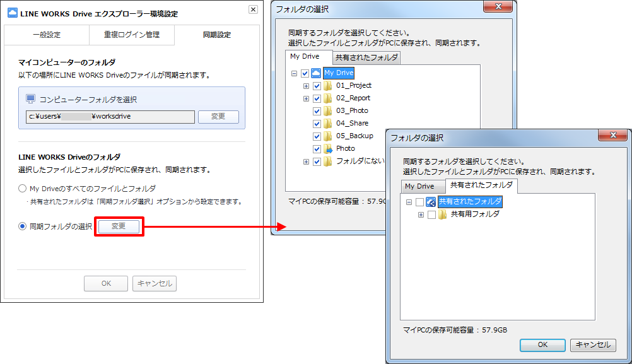This screenshot has width=632, height=364.
Task: Uncheck the 05_Backup folder checkbox
Action: [x=317, y=136]
